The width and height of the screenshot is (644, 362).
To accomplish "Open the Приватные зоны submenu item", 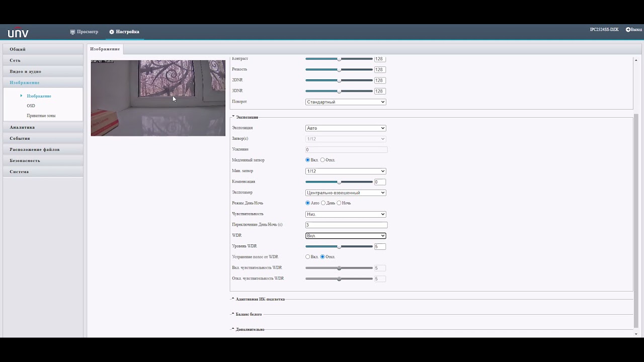I will pos(41,116).
